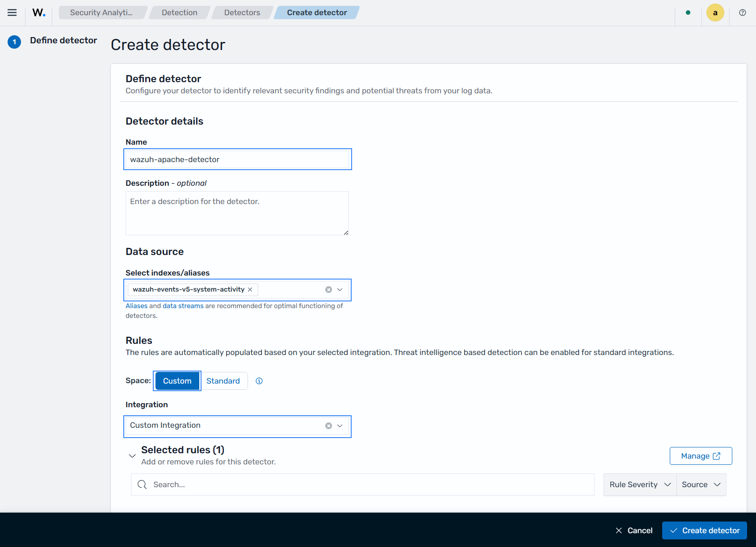
Task: Show the Space info tooltip icon
Action: pos(259,381)
